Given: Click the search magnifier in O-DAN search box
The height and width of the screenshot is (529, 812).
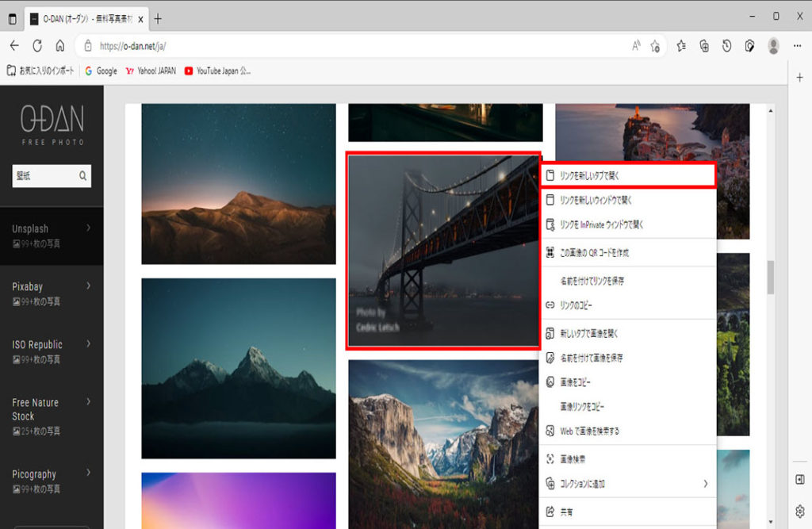Looking at the screenshot, I should coord(82,176).
